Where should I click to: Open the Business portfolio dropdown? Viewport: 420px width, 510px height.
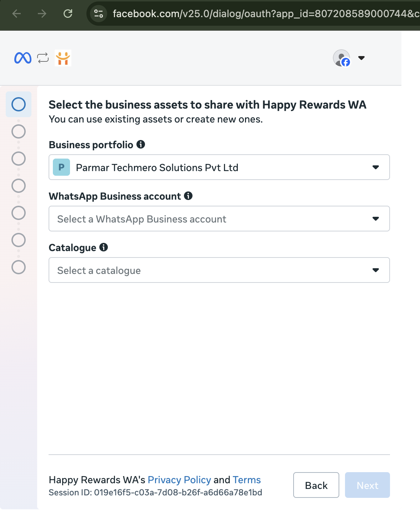coord(219,167)
